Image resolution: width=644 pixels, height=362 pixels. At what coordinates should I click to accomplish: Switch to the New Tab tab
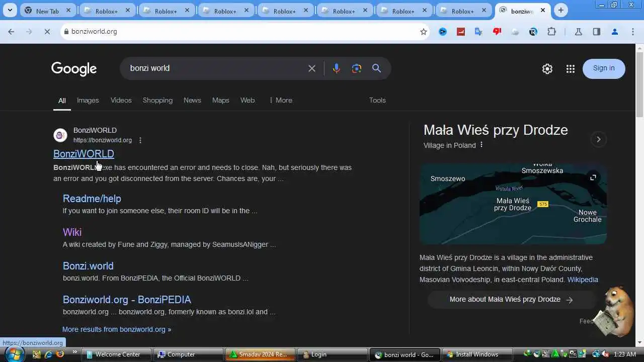(48, 11)
